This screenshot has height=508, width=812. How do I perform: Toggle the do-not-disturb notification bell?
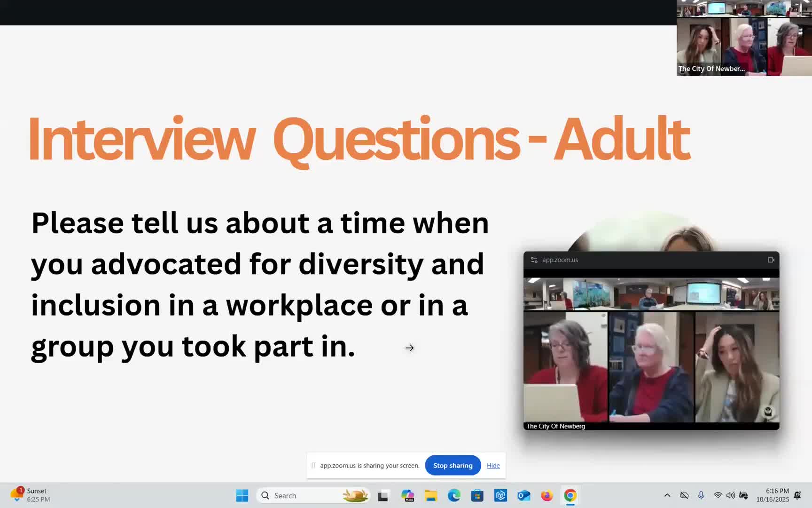(x=797, y=495)
